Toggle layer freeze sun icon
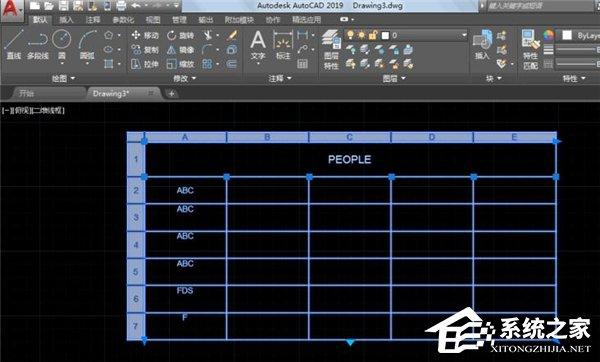 (x=362, y=35)
